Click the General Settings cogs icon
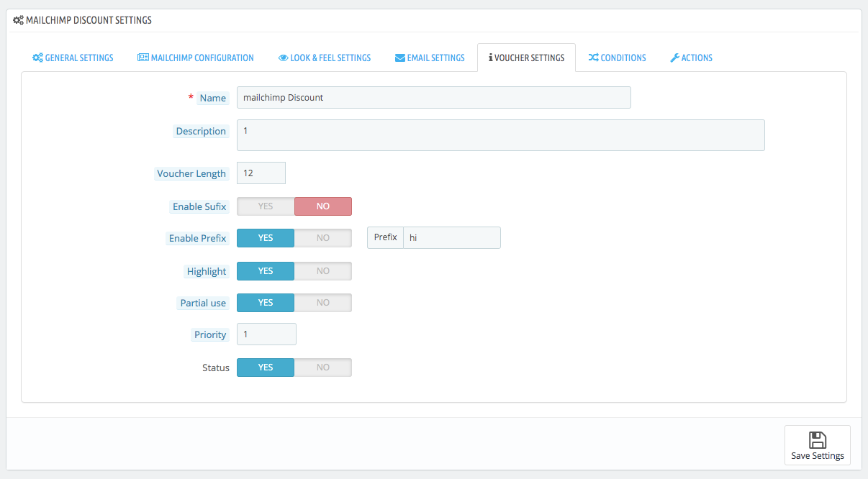 [37, 58]
